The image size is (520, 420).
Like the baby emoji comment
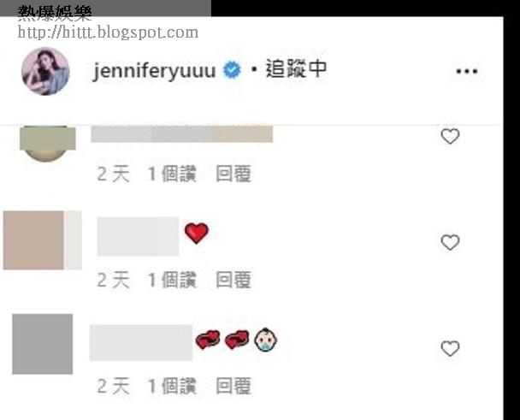point(450,348)
